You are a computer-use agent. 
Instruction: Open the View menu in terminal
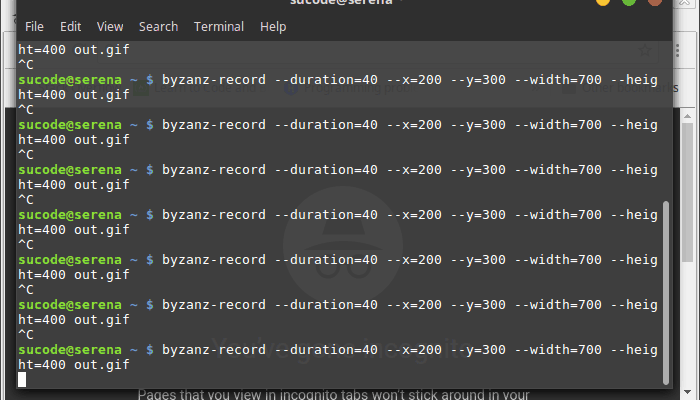pyautogui.click(x=110, y=27)
